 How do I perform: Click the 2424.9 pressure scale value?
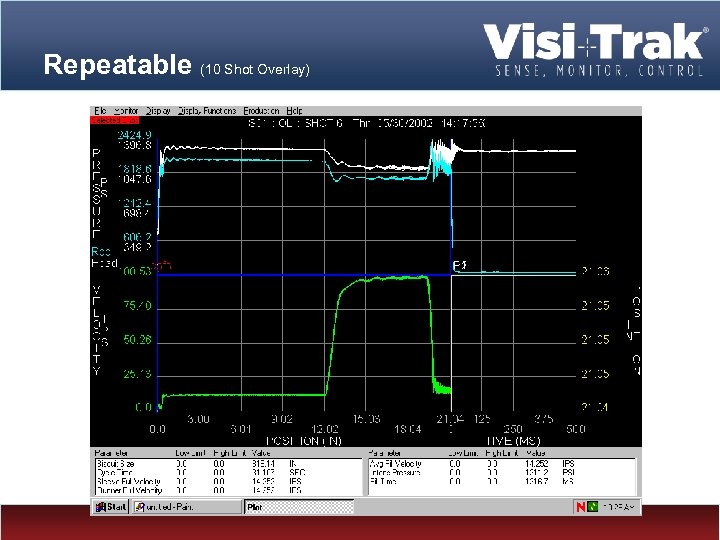pos(134,135)
